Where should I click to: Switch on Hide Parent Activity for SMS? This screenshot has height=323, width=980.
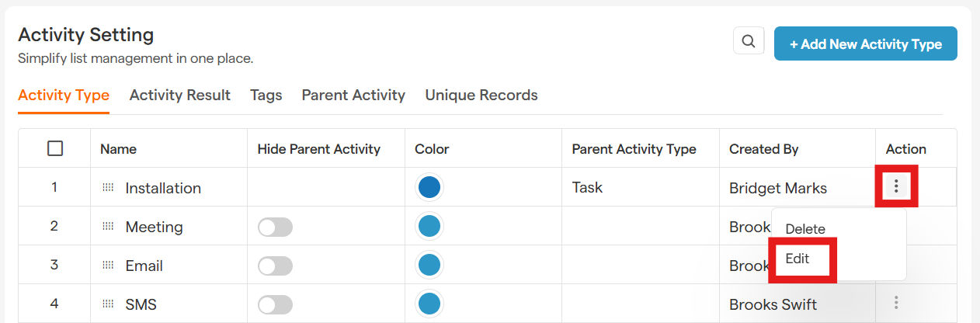pos(276,304)
